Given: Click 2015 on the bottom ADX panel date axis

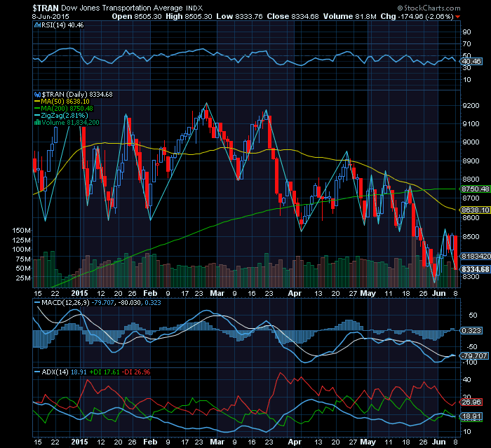Looking at the screenshot, I should tap(79, 442).
